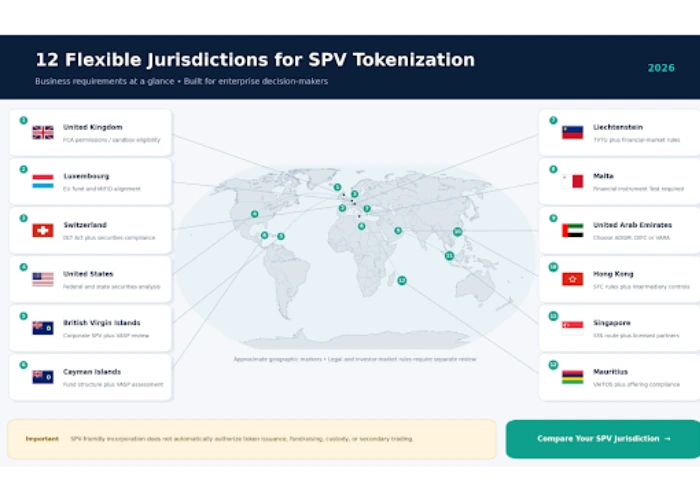Screen dimensions: 700x500
Task: Click the FCA permissions / sandbox eligibility text
Action: 112,140
